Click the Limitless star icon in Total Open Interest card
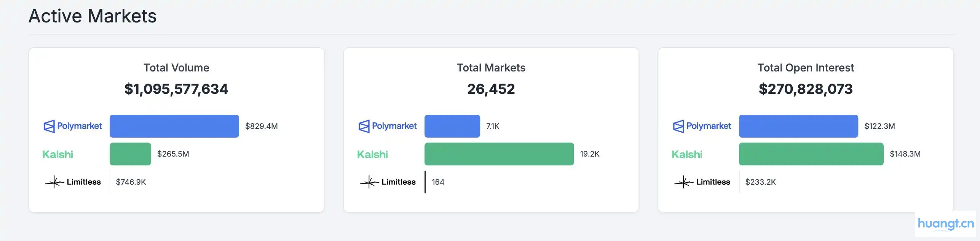The image size is (980, 241). click(683, 182)
